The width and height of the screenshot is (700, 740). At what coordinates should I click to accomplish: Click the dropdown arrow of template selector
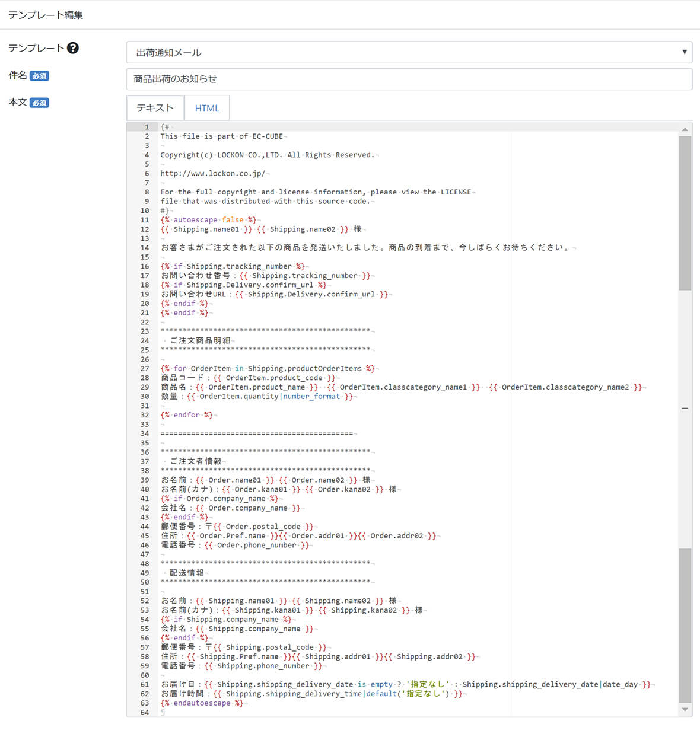(x=684, y=52)
